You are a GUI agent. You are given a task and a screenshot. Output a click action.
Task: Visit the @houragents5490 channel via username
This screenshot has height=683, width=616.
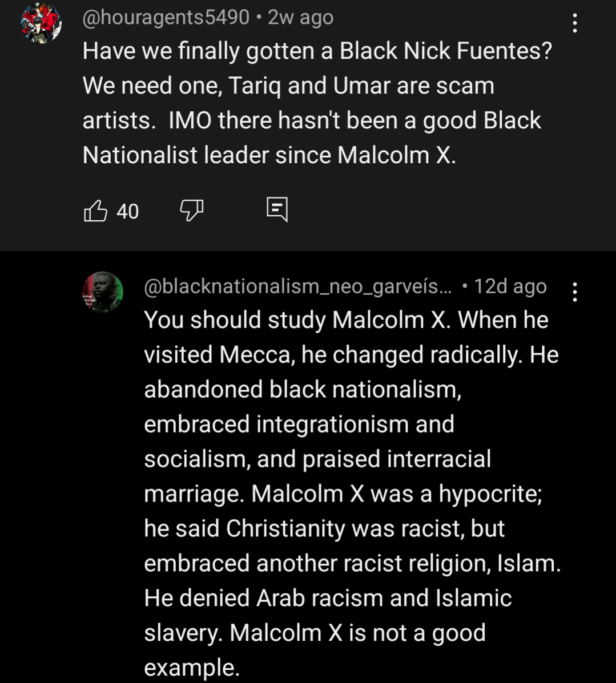(166, 18)
